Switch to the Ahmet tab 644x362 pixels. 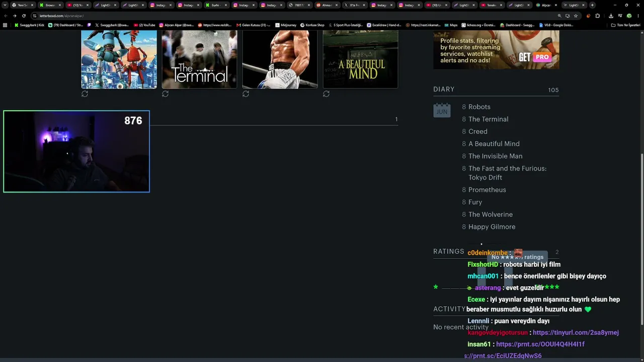pos(327,5)
